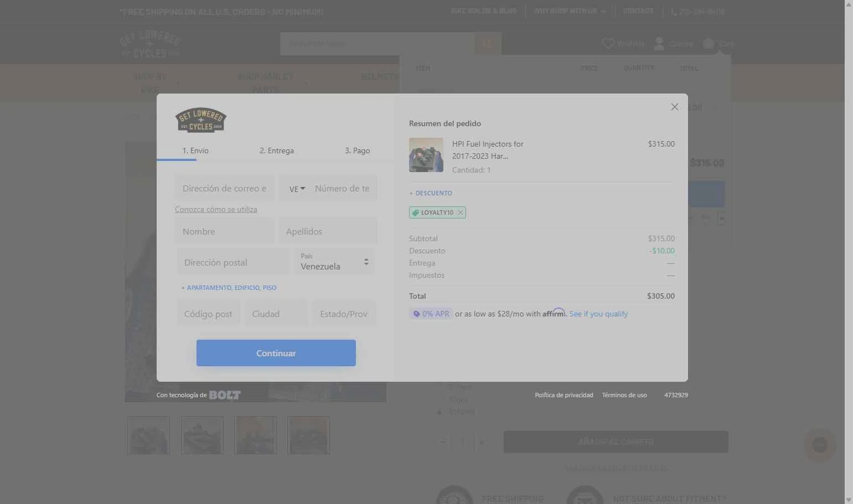Expand the Why Shop With Us menu

(x=570, y=11)
